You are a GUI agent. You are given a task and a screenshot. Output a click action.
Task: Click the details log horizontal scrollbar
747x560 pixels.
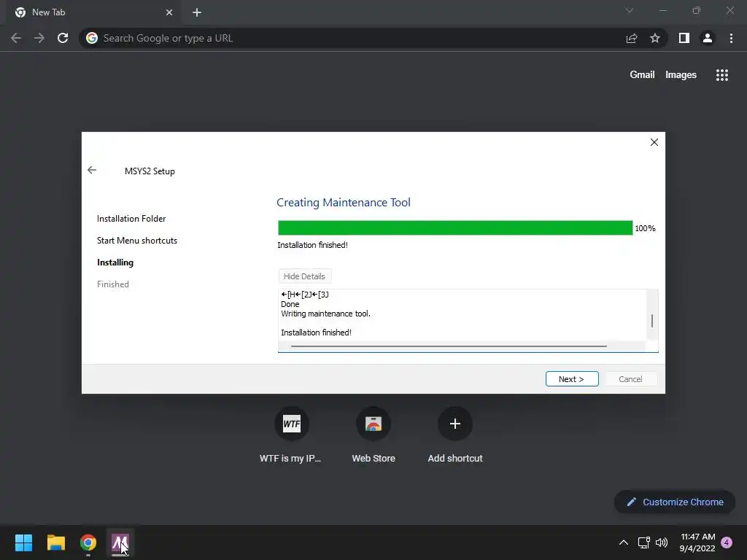pyautogui.click(x=449, y=346)
